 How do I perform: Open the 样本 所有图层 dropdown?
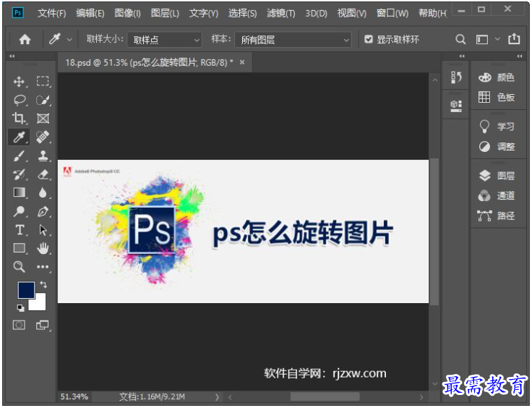tap(293, 40)
